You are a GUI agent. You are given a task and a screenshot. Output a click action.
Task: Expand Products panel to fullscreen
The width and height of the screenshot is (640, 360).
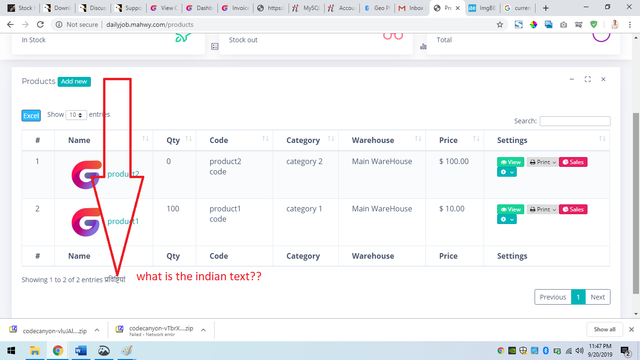point(588,79)
